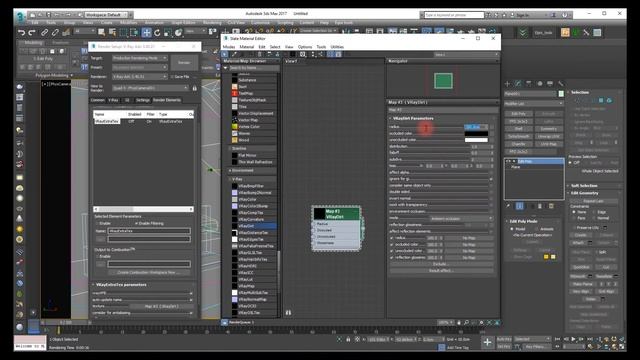Click the green object color swatch beside object name
This screenshot has height=360, width=640.
point(561,94)
